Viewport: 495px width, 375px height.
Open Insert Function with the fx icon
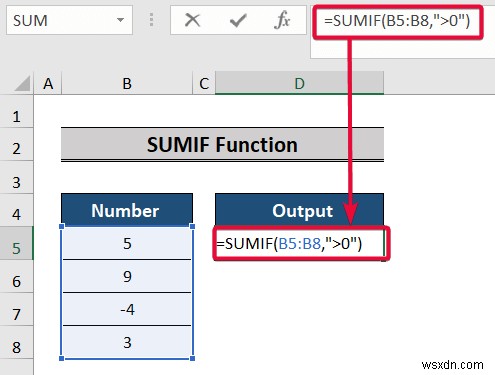tap(282, 20)
